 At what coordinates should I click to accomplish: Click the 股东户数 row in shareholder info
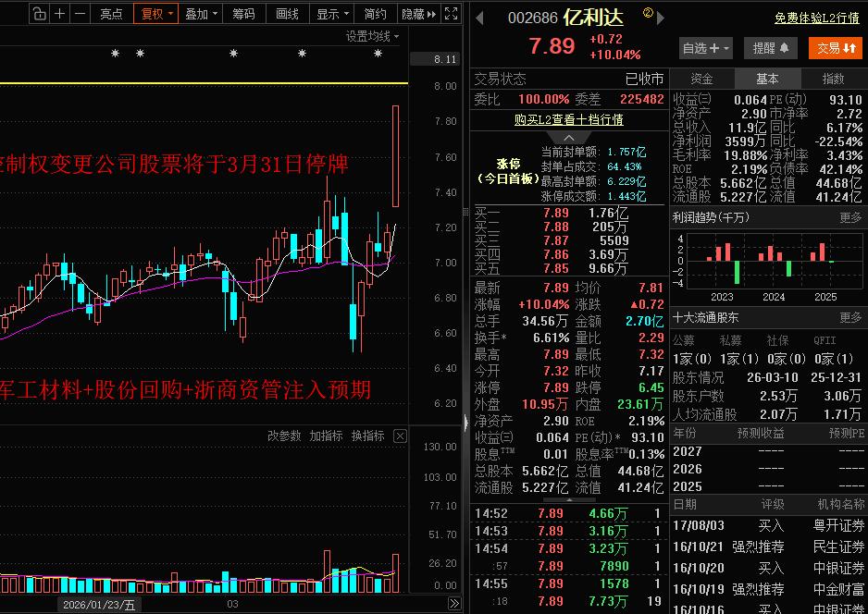tap(768, 396)
